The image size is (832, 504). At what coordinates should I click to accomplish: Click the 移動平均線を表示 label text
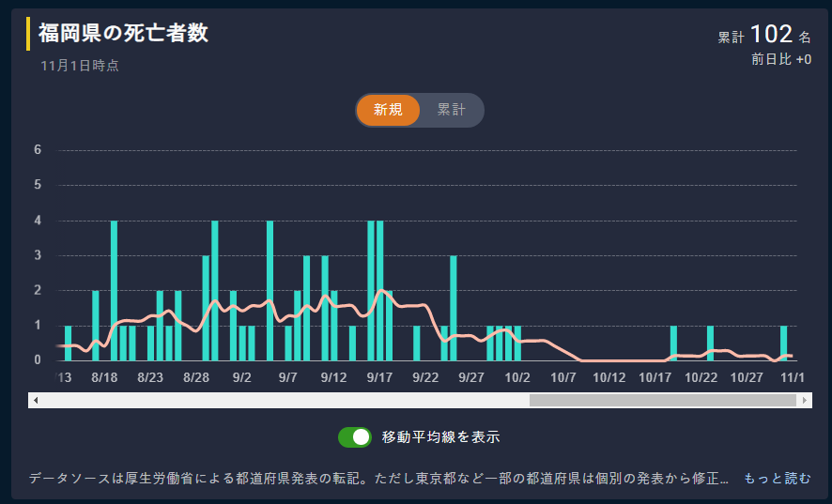[441, 437]
